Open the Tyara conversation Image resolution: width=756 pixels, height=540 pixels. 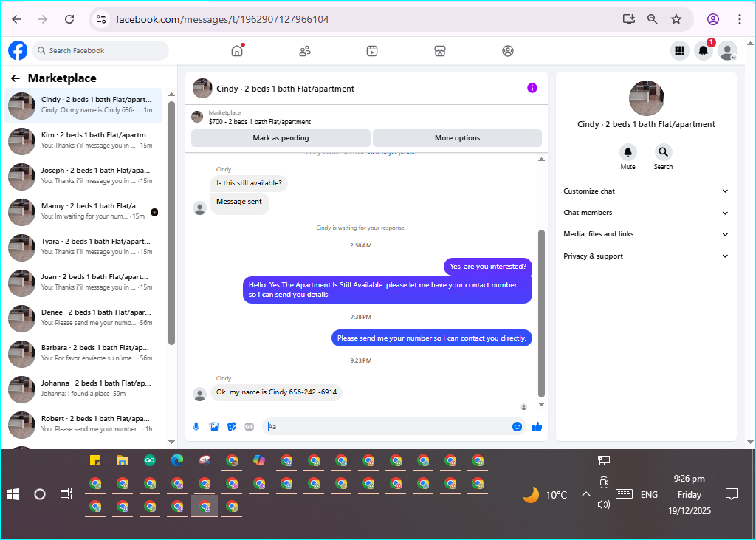click(83, 247)
